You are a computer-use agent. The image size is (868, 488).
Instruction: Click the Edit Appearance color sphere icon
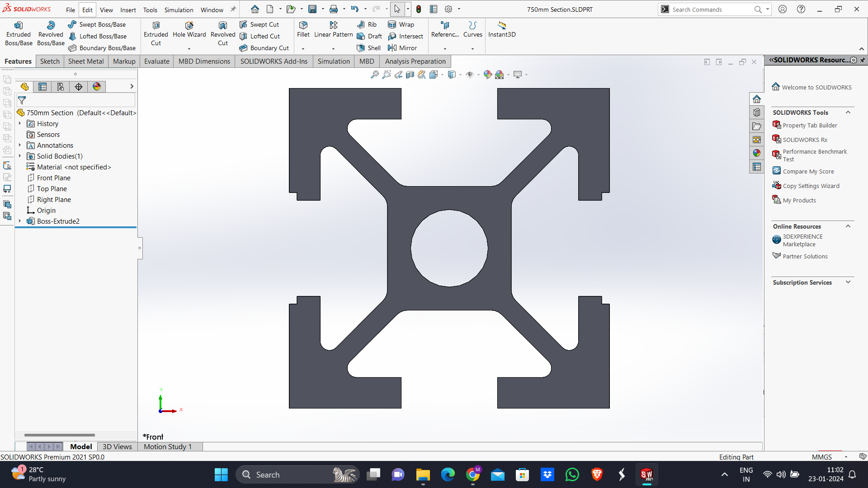click(x=487, y=75)
